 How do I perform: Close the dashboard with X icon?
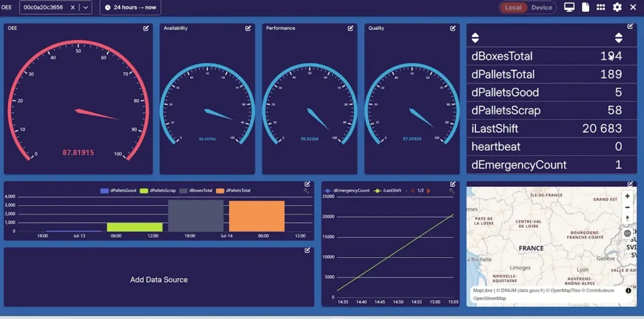[x=633, y=8]
